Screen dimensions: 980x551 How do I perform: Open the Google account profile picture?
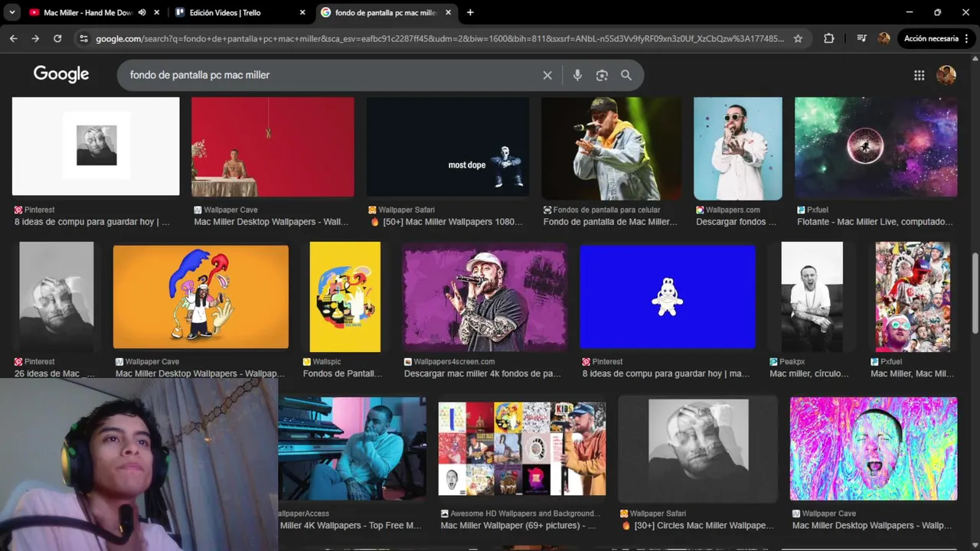pyautogui.click(x=946, y=75)
